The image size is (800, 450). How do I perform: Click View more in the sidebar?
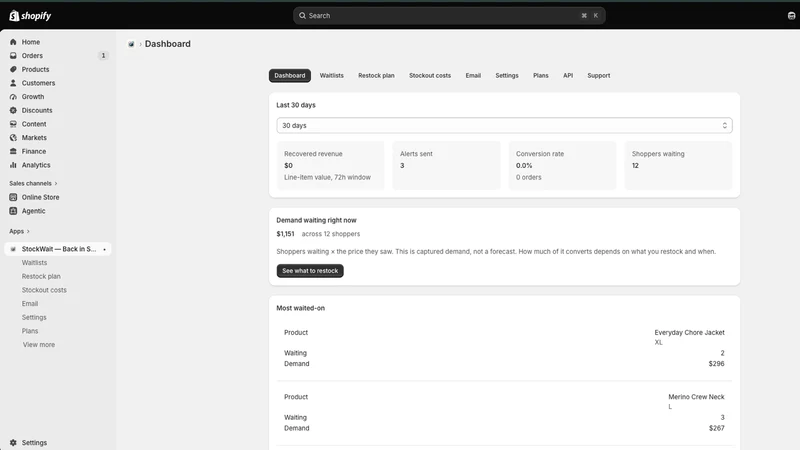tap(39, 345)
